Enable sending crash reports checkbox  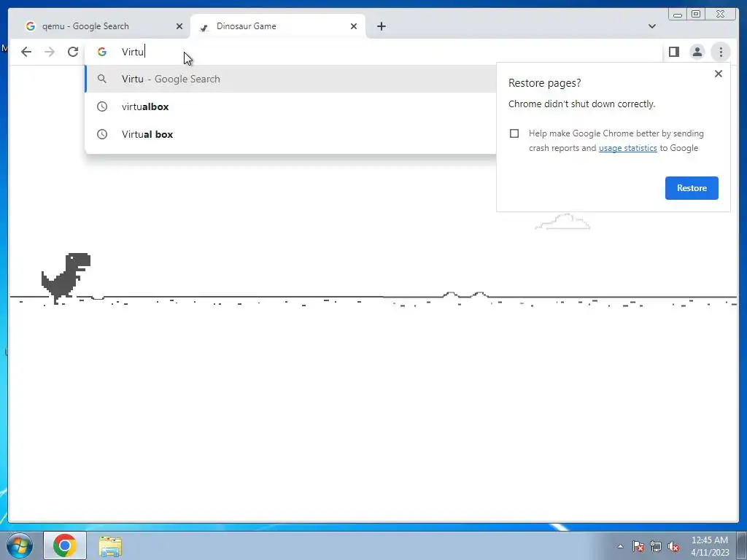(514, 133)
